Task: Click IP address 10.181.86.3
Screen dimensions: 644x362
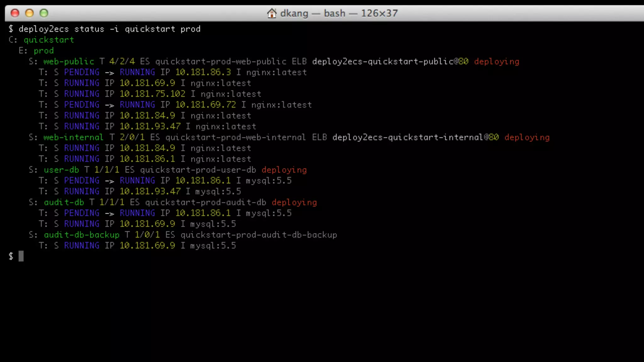Action: click(x=203, y=72)
